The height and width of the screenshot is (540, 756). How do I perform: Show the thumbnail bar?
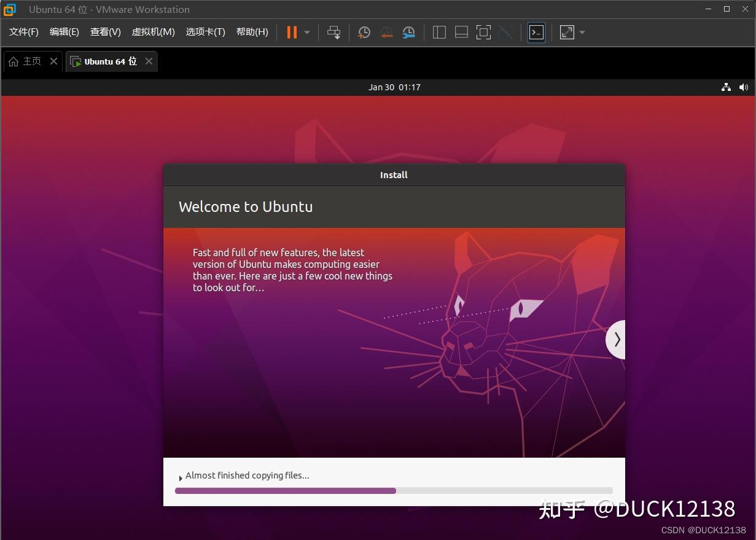click(x=461, y=32)
